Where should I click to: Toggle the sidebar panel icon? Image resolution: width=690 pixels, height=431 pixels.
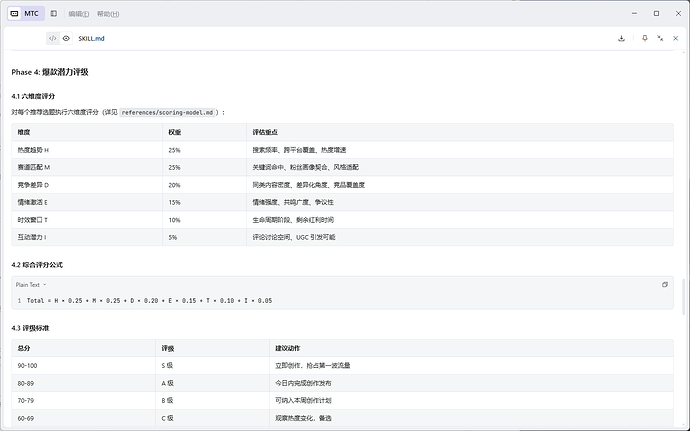tap(54, 14)
